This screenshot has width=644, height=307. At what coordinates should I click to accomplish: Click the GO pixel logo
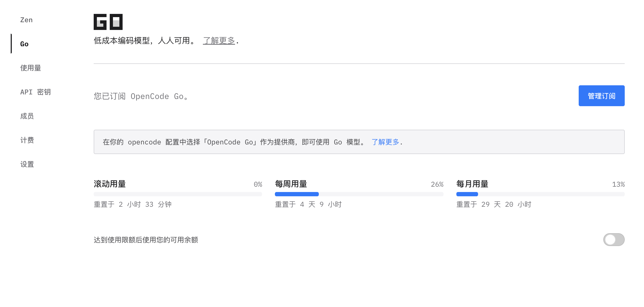pyautogui.click(x=108, y=22)
